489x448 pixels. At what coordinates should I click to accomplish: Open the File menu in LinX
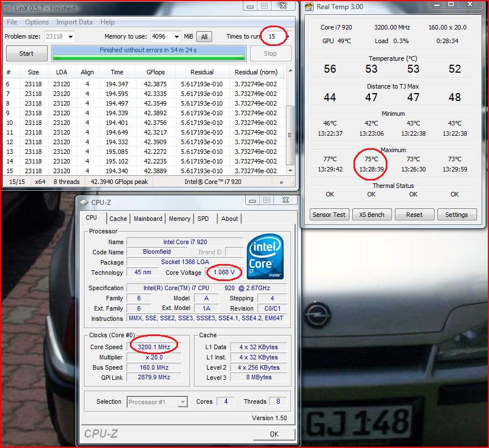(x=12, y=22)
